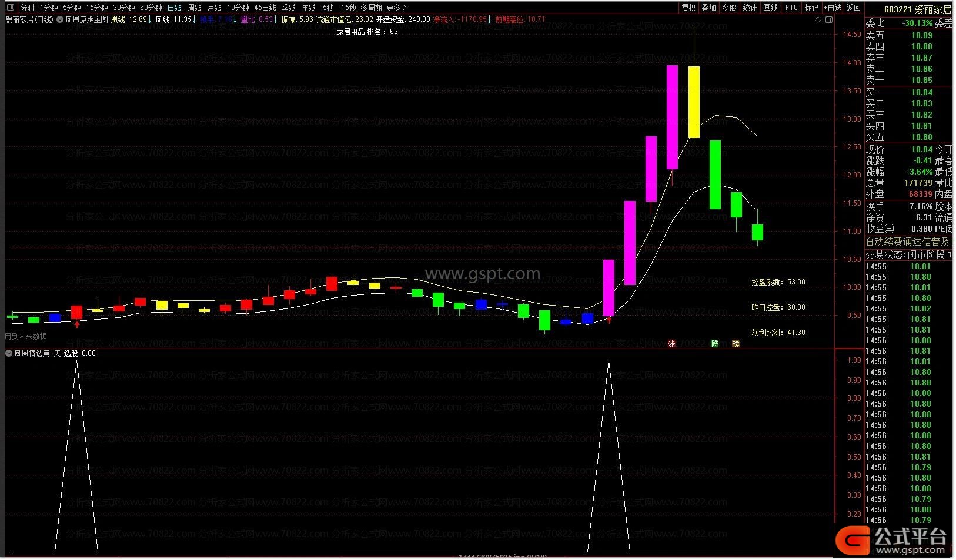Activate the 画线 drawing tool
Image resolution: width=956 pixels, height=560 pixels.
[770, 8]
